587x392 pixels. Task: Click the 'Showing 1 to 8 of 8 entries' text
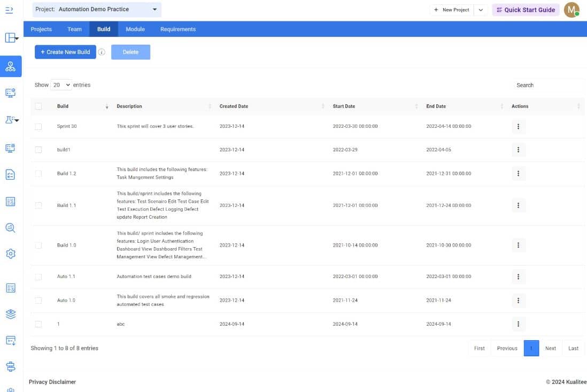point(64,348)
